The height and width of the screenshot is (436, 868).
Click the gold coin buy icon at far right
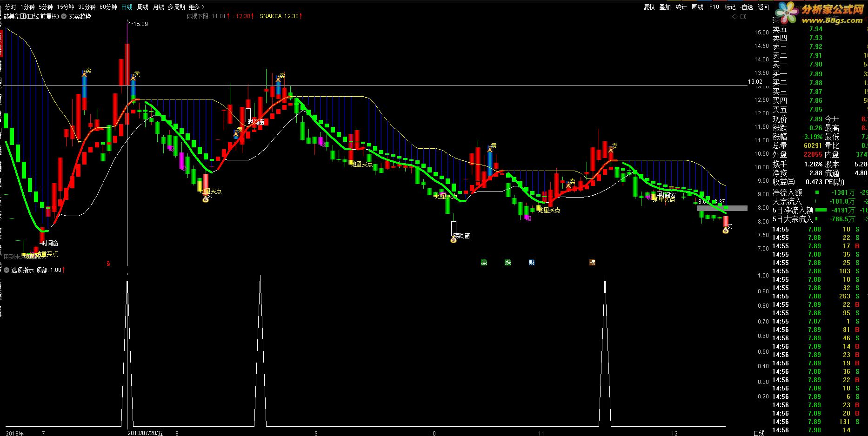pos(725,231)
